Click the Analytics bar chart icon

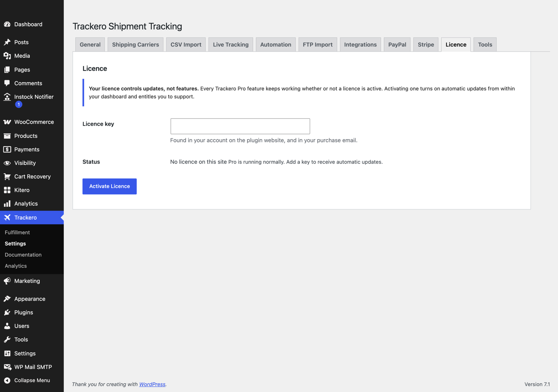[7, 204]
